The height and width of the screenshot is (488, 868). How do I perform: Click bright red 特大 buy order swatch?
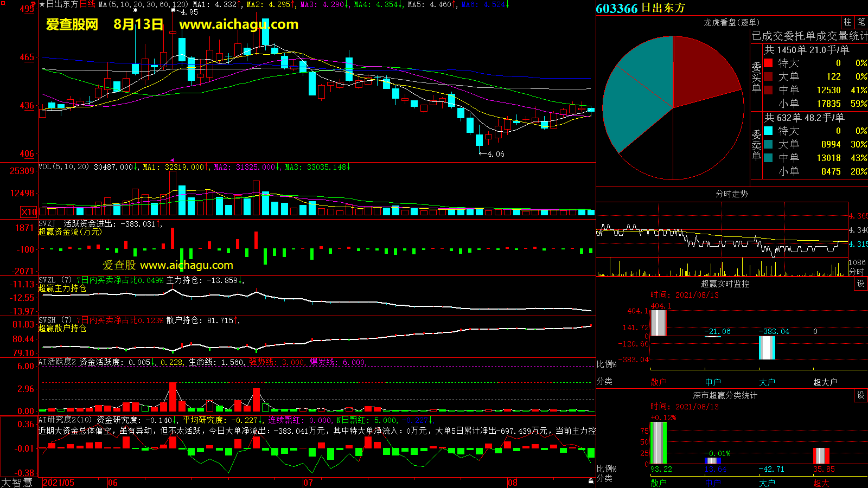point(768,63)
